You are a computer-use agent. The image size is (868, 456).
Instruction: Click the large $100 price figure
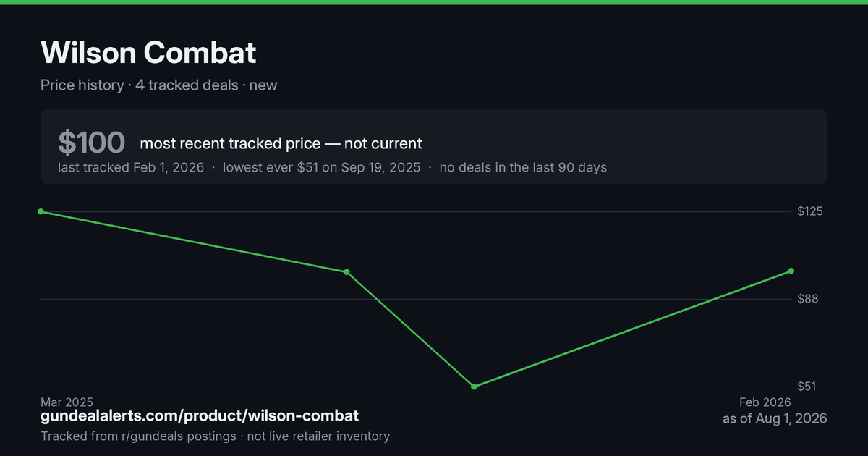92,143
